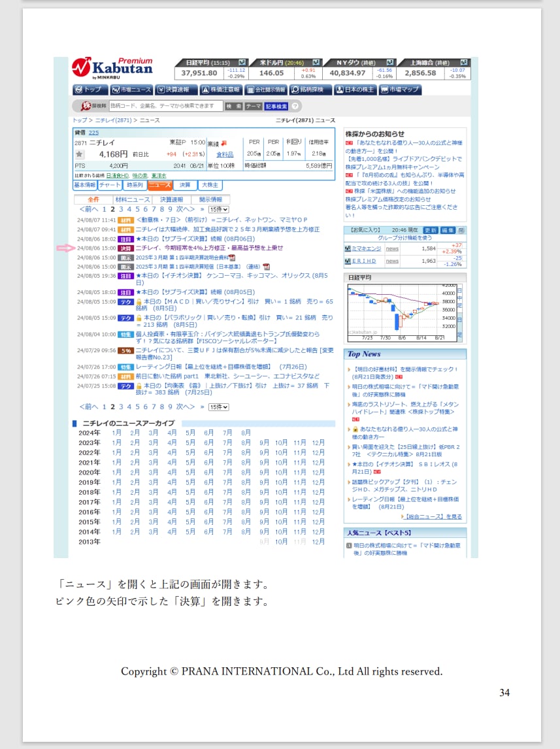Switch to 時系列 tab
560x749 pixels.
pos(135,186)
